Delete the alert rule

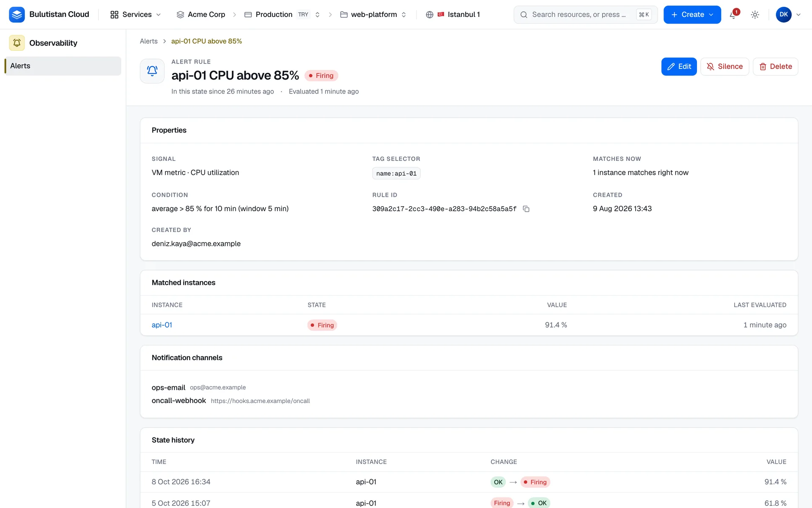[x=775, y=66]
